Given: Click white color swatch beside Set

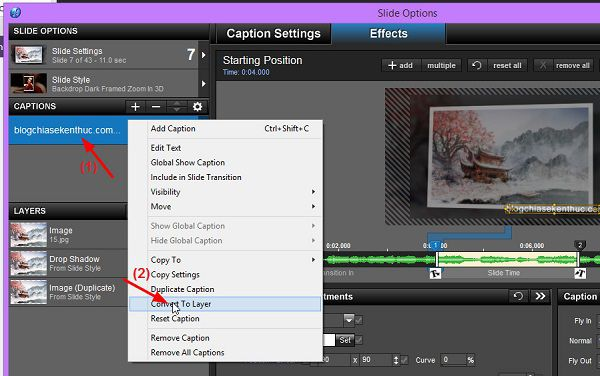Looking at the screenshot, I should pyautogui.click(x=329, y=340).
